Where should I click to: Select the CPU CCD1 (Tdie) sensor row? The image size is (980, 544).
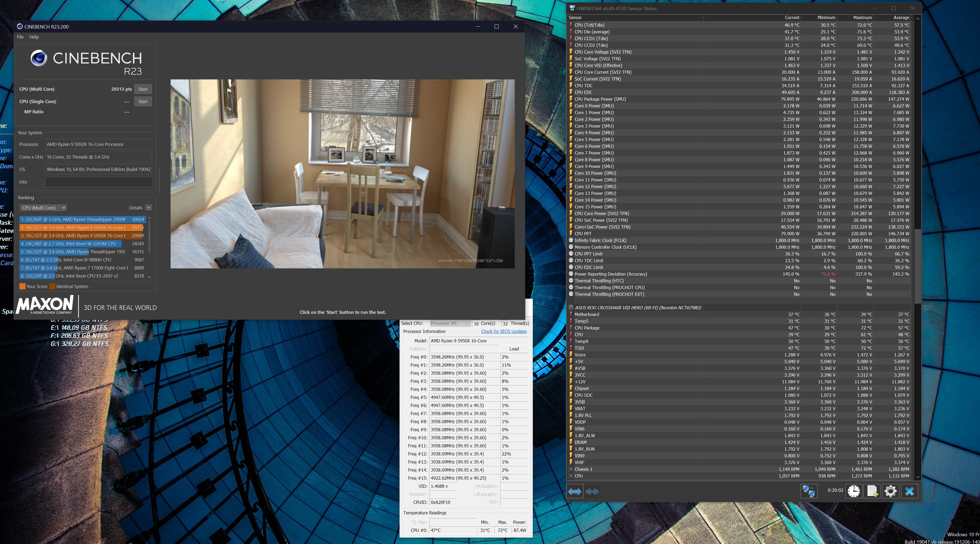(x=739, y=38)
